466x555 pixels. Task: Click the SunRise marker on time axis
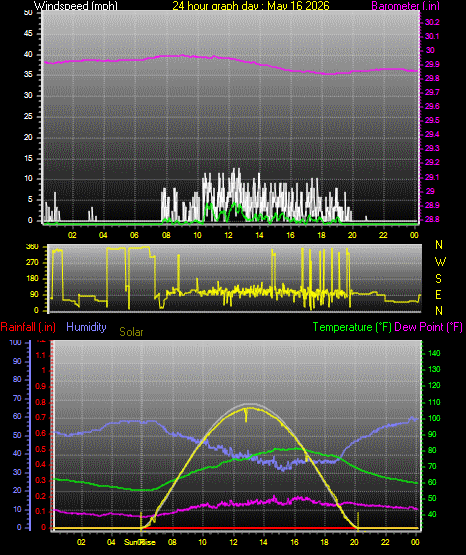(140, 542)
